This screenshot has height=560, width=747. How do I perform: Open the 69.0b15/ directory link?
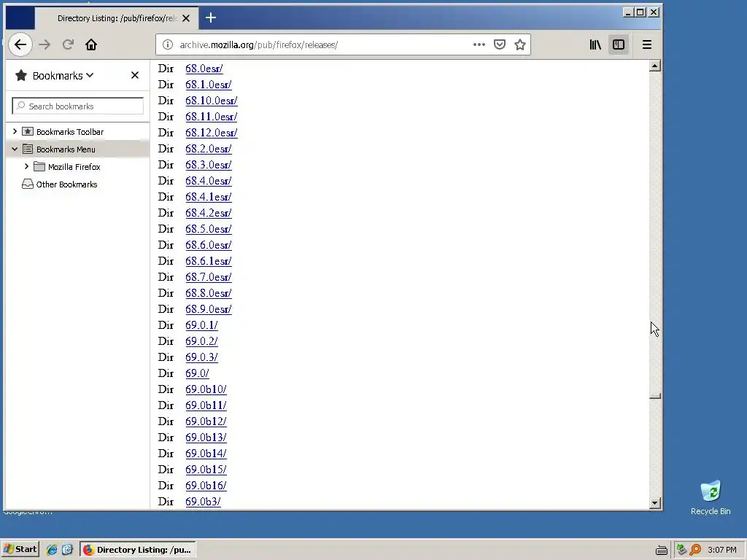[x=206, y=470]
